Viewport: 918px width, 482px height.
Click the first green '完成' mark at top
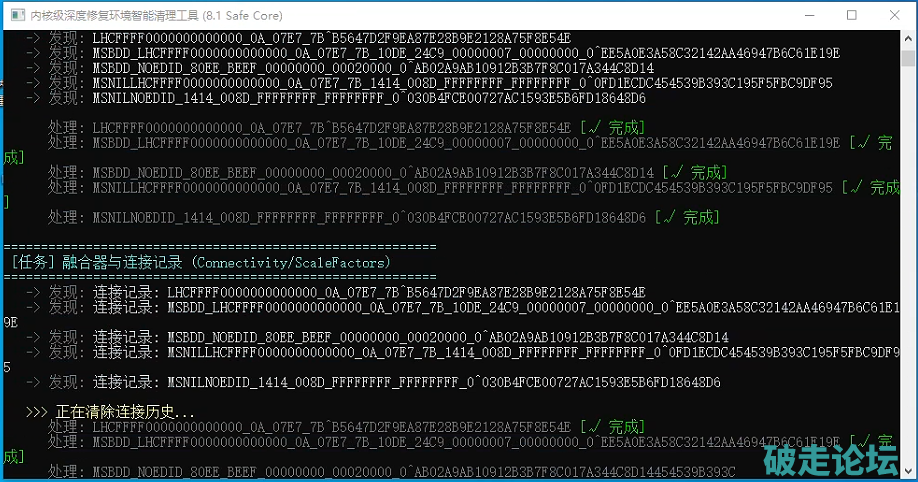point(612,127)
